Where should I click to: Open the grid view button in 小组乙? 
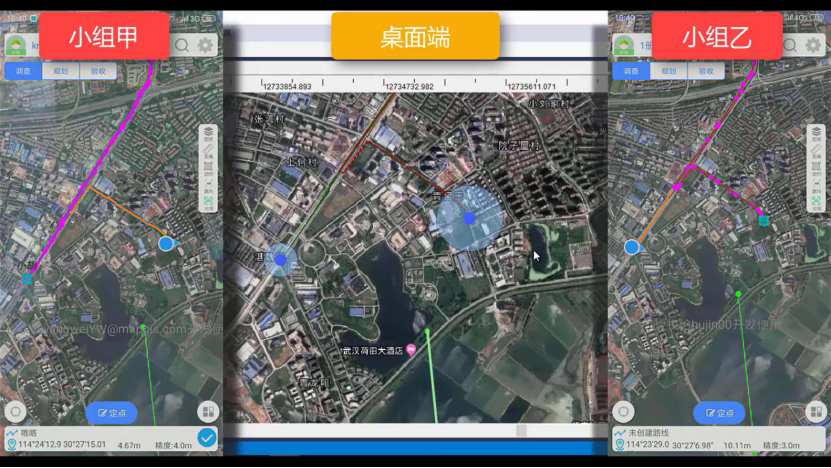[x=816, y=412]
